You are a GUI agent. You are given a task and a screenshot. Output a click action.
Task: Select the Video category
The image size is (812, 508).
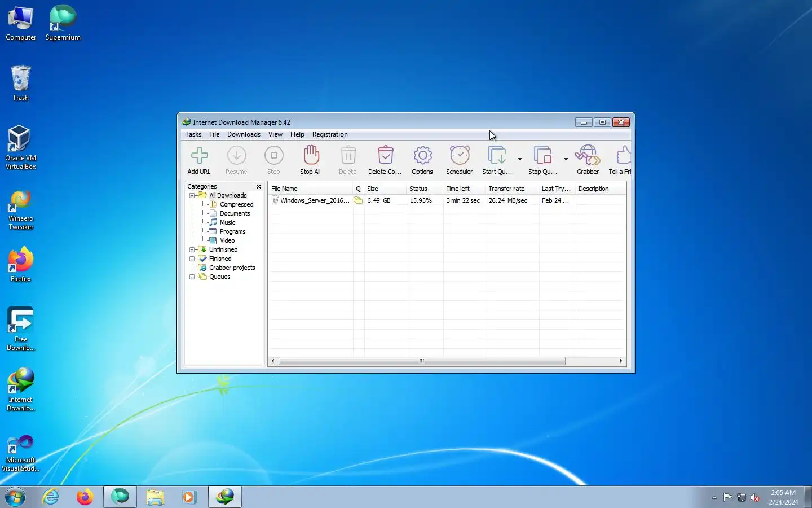click(x=227, y=240)
